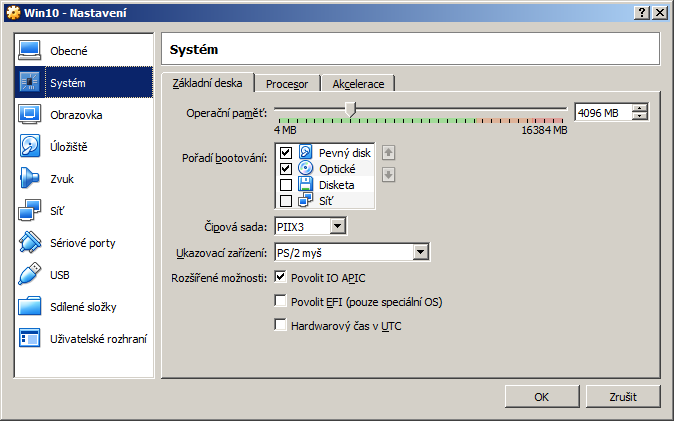Select the Zvuk audio speaker icon

click(30, 178)
